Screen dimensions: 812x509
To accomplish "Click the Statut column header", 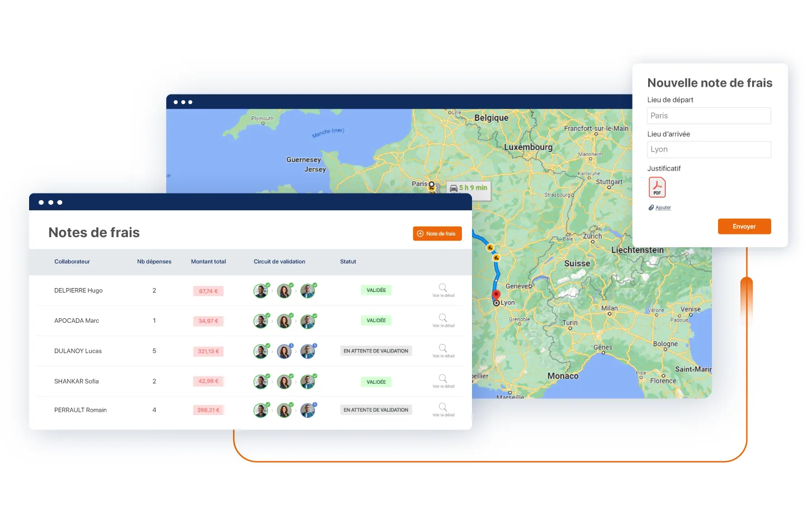I will [x=348, y=262].
